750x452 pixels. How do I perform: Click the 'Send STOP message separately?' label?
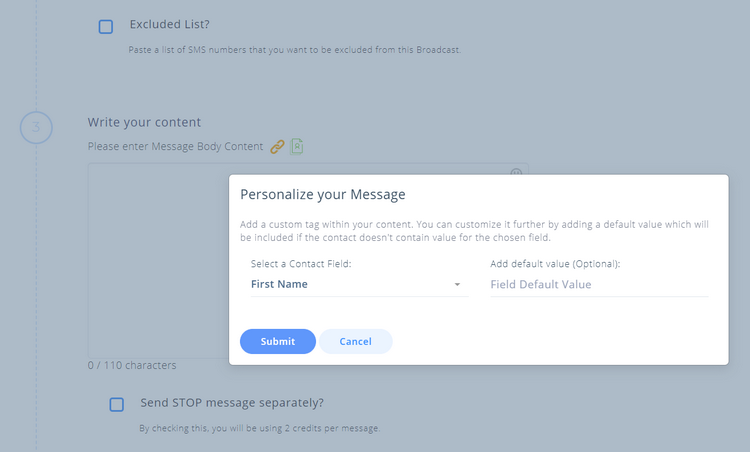232,403
